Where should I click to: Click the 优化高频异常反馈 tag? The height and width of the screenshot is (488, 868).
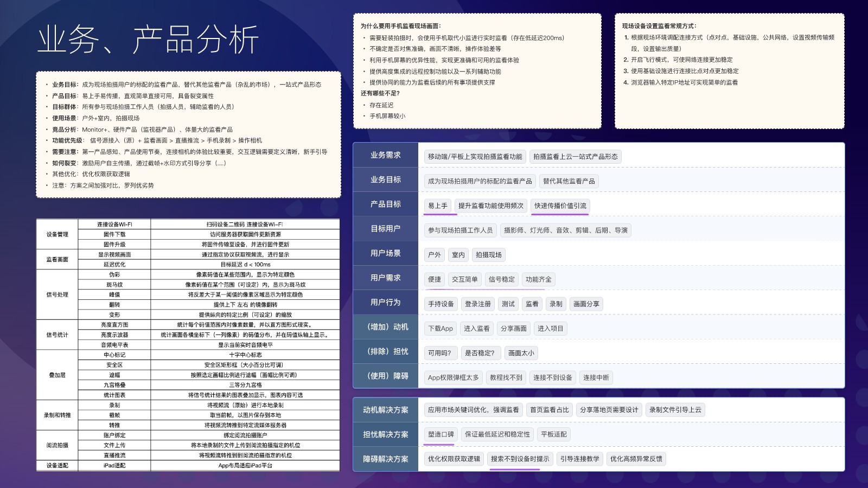pyautogui.click(x=636, y=459)
